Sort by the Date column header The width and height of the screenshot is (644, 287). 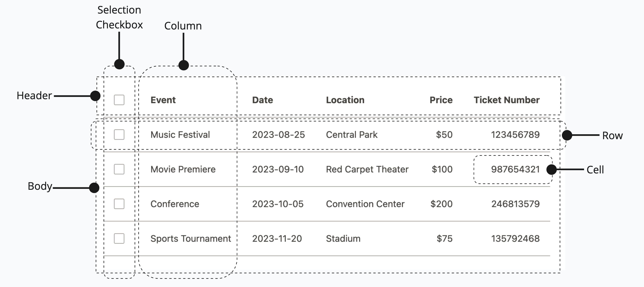pos(262,100)
